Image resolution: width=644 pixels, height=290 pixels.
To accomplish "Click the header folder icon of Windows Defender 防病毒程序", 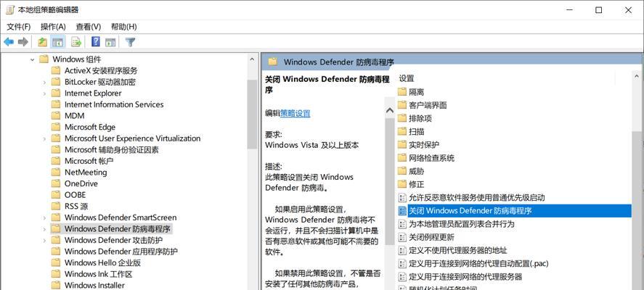I will point(272,62).
